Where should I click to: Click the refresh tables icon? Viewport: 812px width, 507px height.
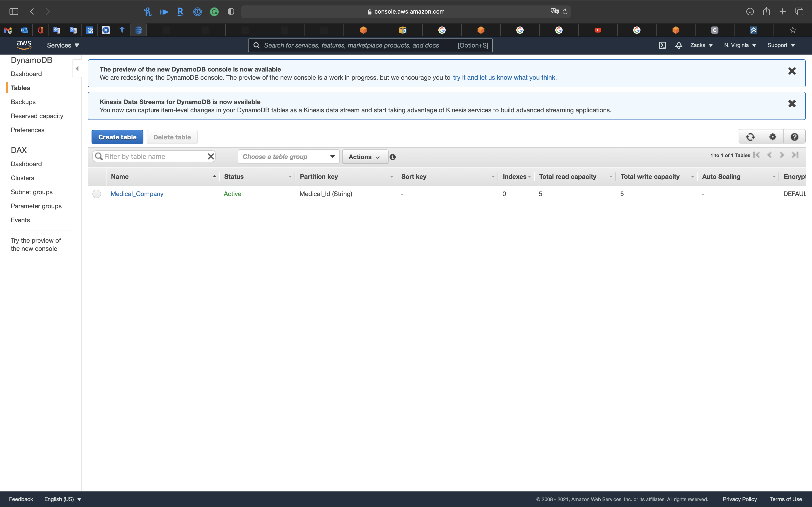click(750, 137)
